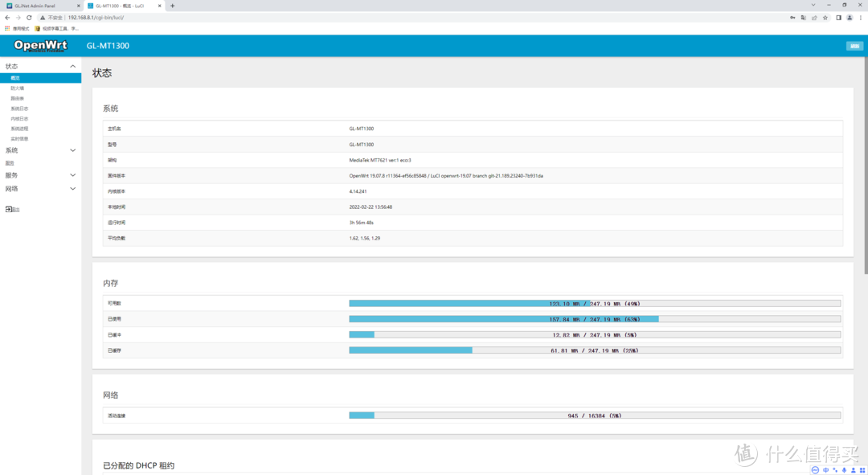Click the browser back arrow

pyautogui.click(x=7, y=17)
